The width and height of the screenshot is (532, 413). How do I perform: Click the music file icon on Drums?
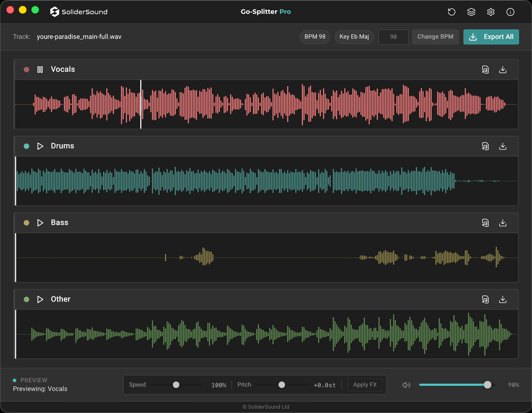point(485,146)
